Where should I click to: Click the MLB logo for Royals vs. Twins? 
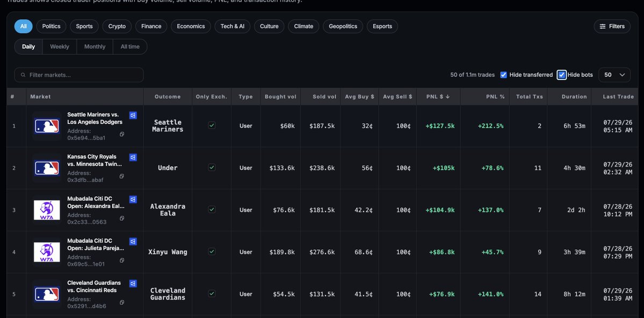[x=47, y=168]
